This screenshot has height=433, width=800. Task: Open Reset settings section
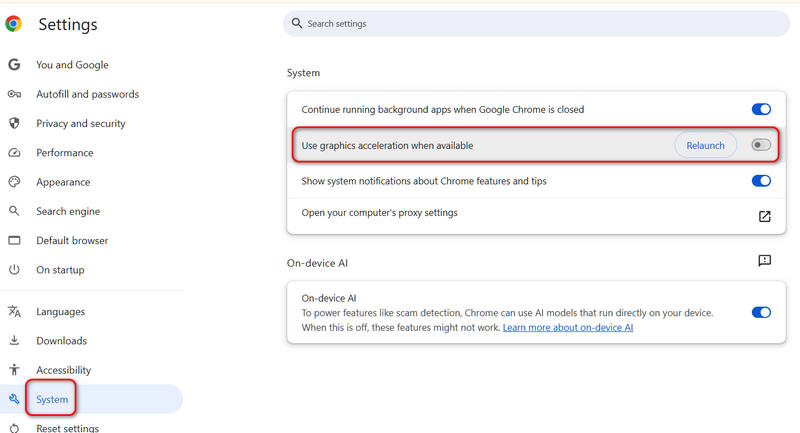pos(67,428)
